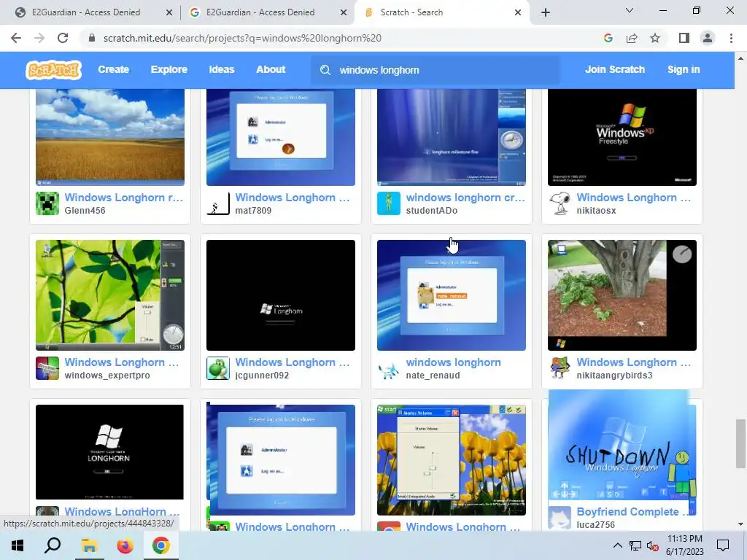Open the Chrome three-dot menu
Viewport: 747px width, 560px height.
pyautogui.click(x=731, y=38)
